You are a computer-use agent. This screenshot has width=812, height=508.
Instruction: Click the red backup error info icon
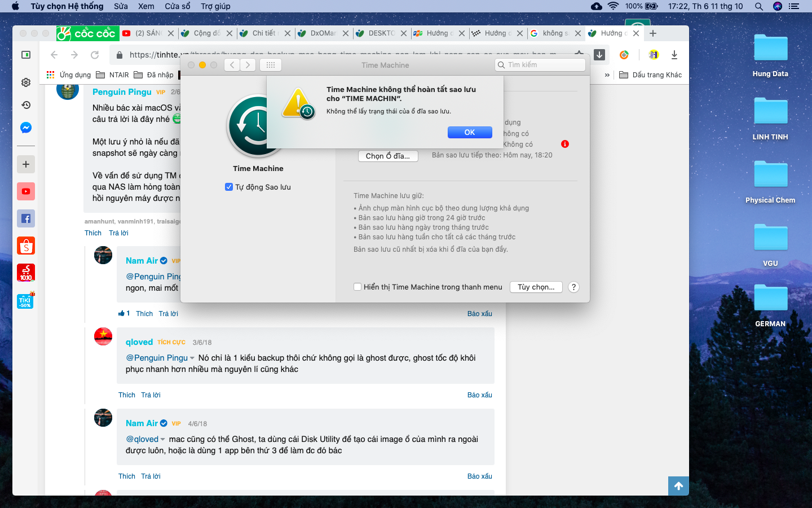coord(565,144)
